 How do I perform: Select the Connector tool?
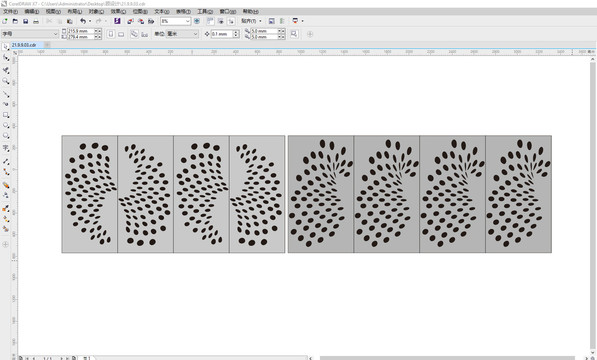tap(6, 172)
